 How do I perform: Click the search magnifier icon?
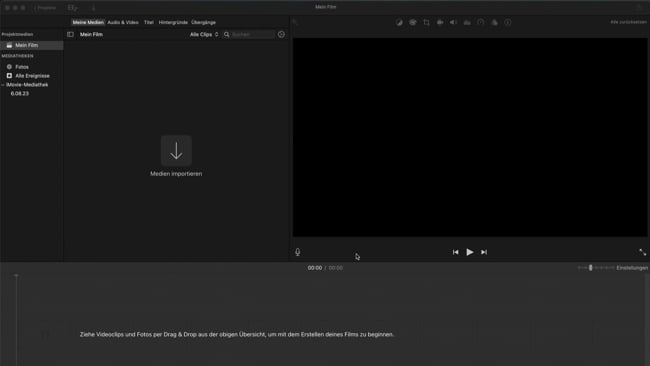tap(227, 34)
